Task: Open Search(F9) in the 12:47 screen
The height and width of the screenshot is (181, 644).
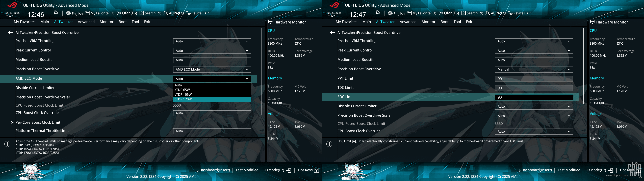Action: click(x=472, y=13)
